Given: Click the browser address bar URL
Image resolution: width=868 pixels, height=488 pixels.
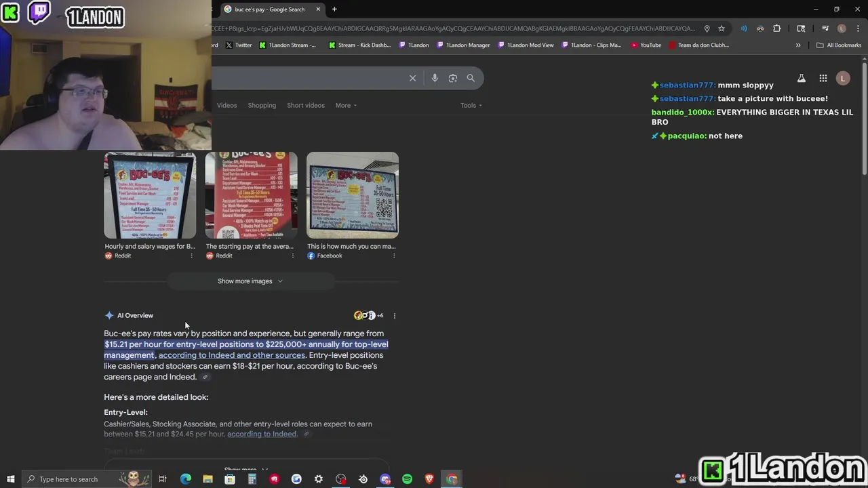Looking at the screenshot, I should [453, 28].
